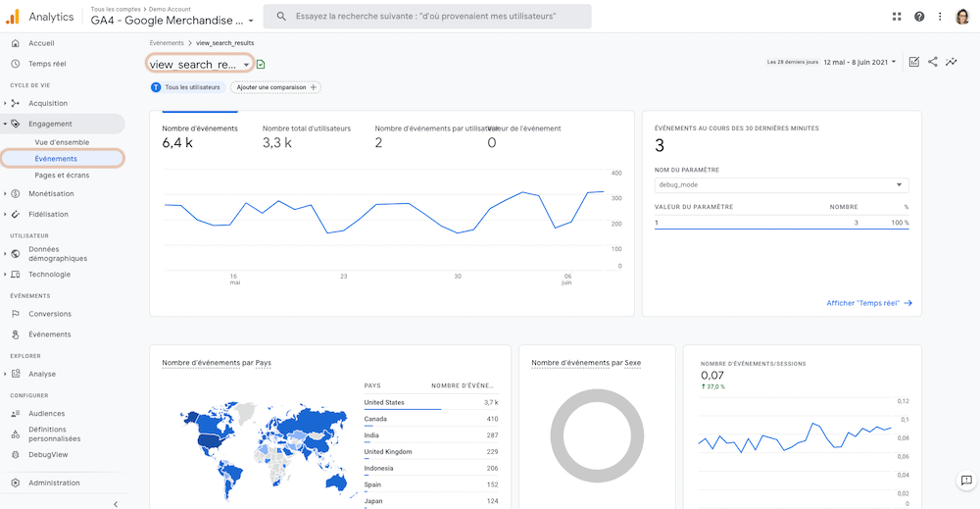
Task: Click the help question mark icon
Action: 919,17
